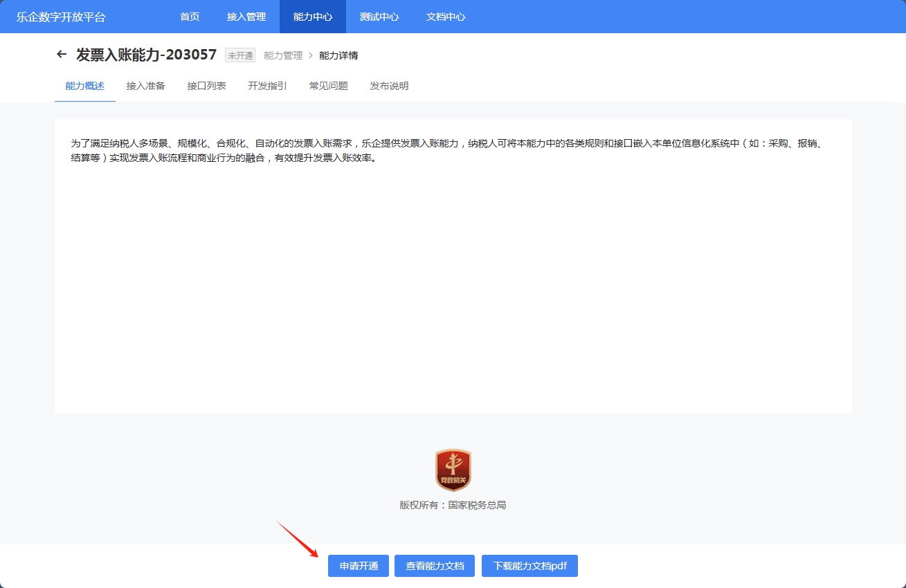Go to 接入管理 in top navigation
The image size is (906, 588).
point(246,17)
